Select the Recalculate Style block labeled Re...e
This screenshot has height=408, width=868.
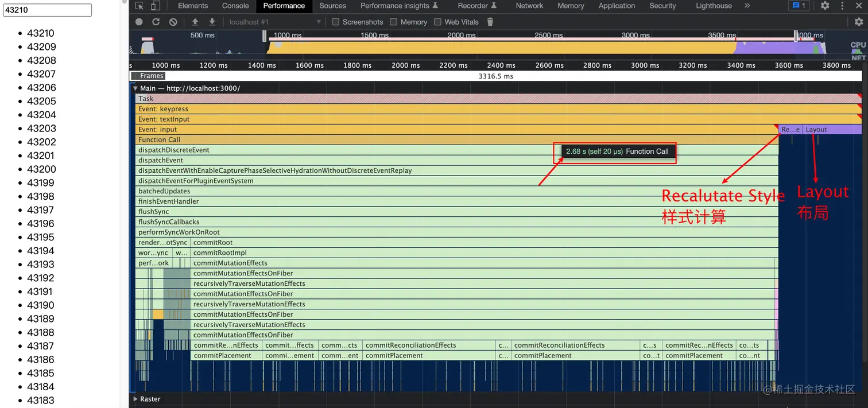pyautogui.click(x=790, y=130)
